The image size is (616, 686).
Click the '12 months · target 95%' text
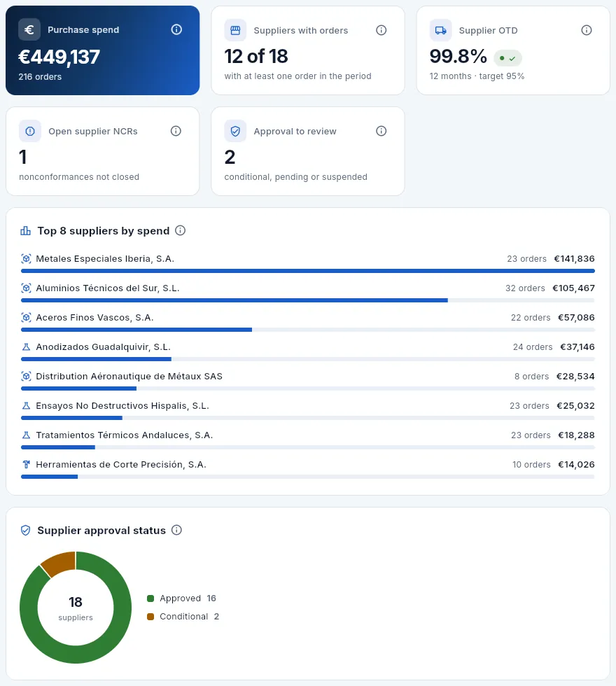(x=477, y=76)
